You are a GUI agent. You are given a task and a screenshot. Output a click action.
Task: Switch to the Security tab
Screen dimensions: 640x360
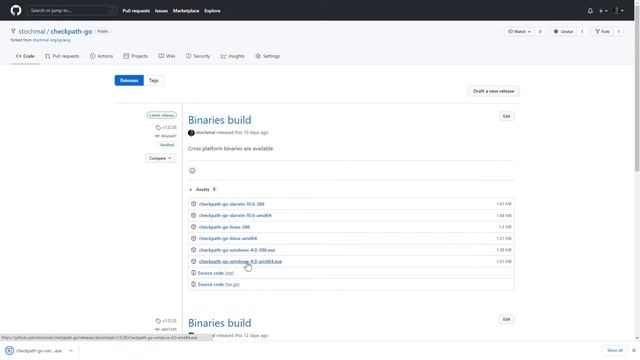click(x=198, y=56)
